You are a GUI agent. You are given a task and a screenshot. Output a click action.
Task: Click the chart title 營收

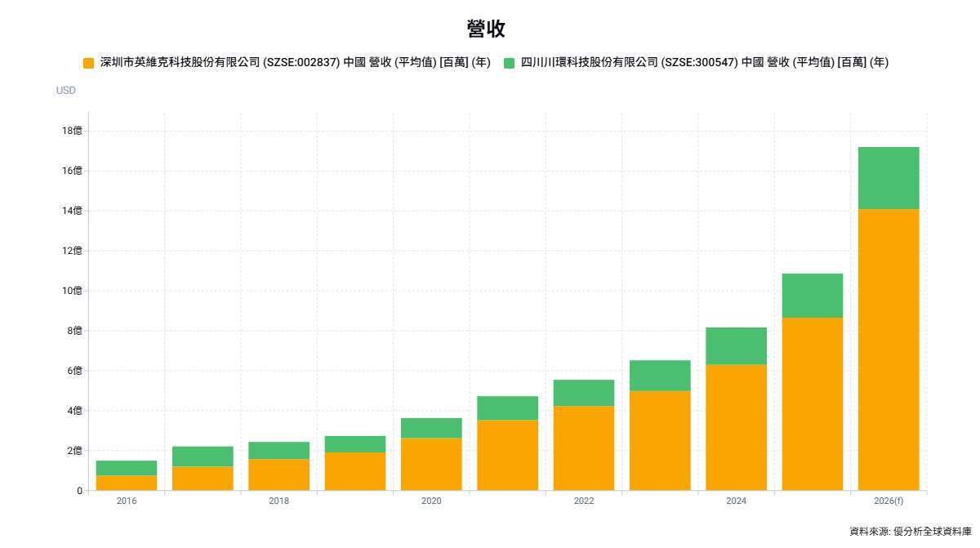pyautogui.click(x=486, y=29)
